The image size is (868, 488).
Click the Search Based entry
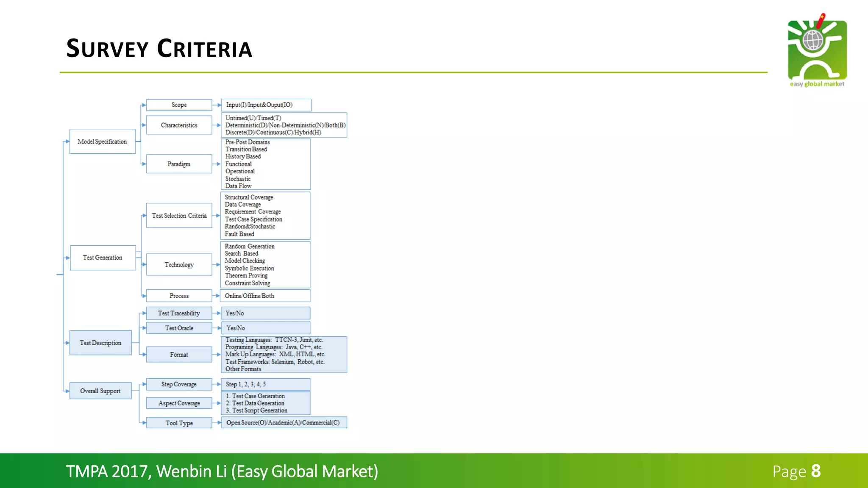(x=242, y=254)
